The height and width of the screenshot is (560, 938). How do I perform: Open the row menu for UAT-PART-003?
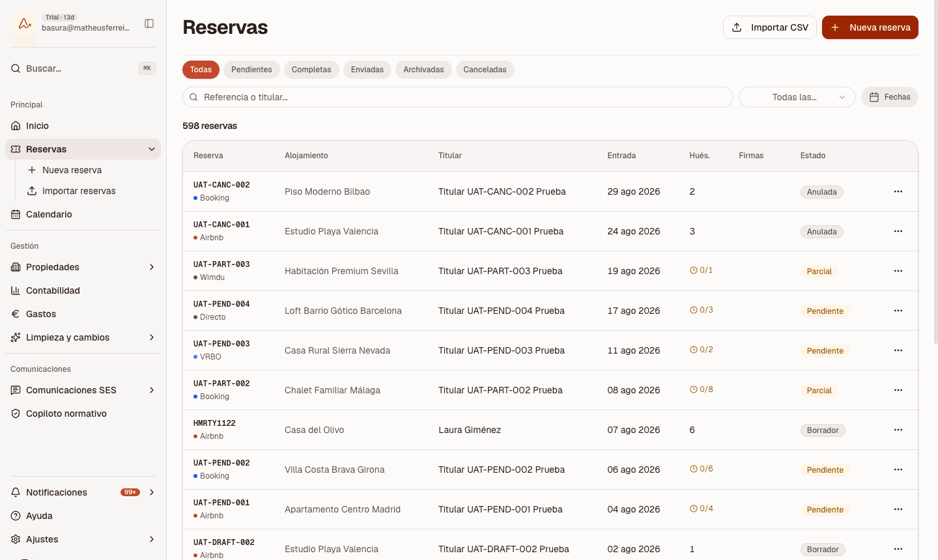click(x=898, y=271)
